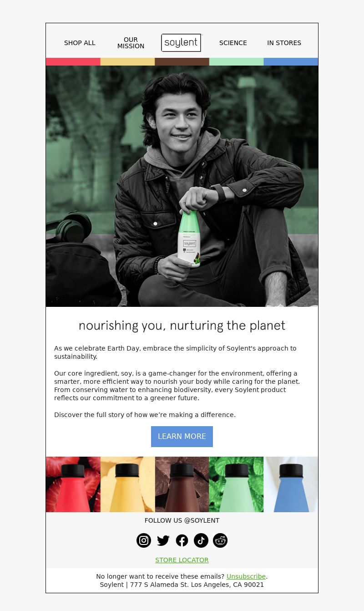Click the mint green color bar segment
This screenshot has height=611, width=364.
(236, 61)
